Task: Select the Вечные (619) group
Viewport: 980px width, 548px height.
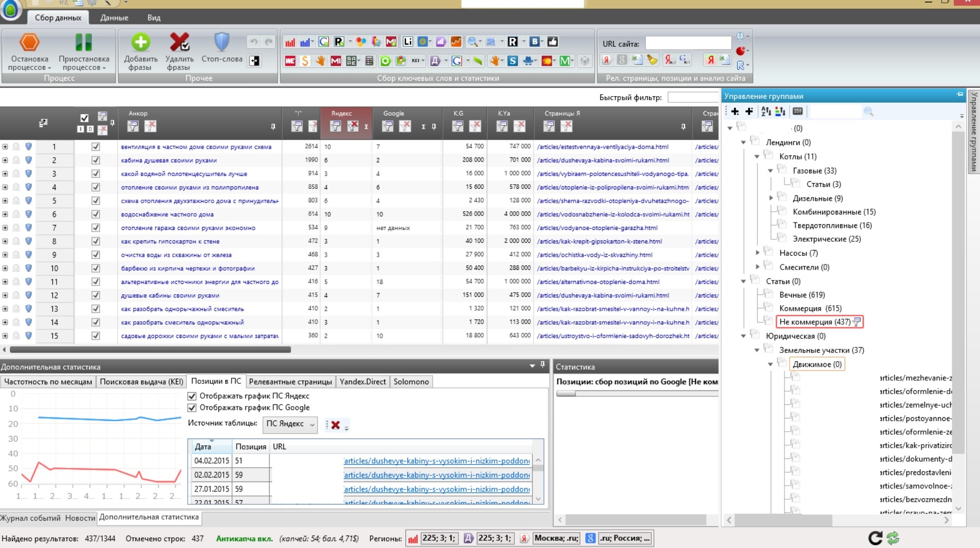Action: (x=802, y=295)
